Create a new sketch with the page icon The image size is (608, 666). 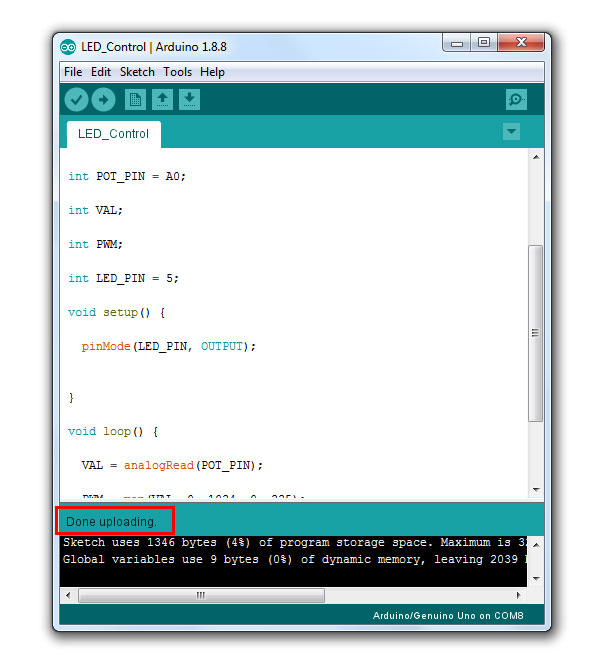coord(136,100)
